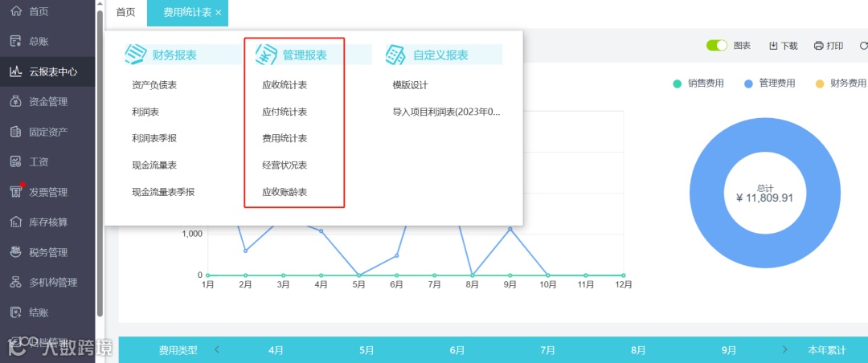Click the 多机构管理 organization icon
Image resolution: width=868 pixels, height=363 pixels.
(16, 282)
